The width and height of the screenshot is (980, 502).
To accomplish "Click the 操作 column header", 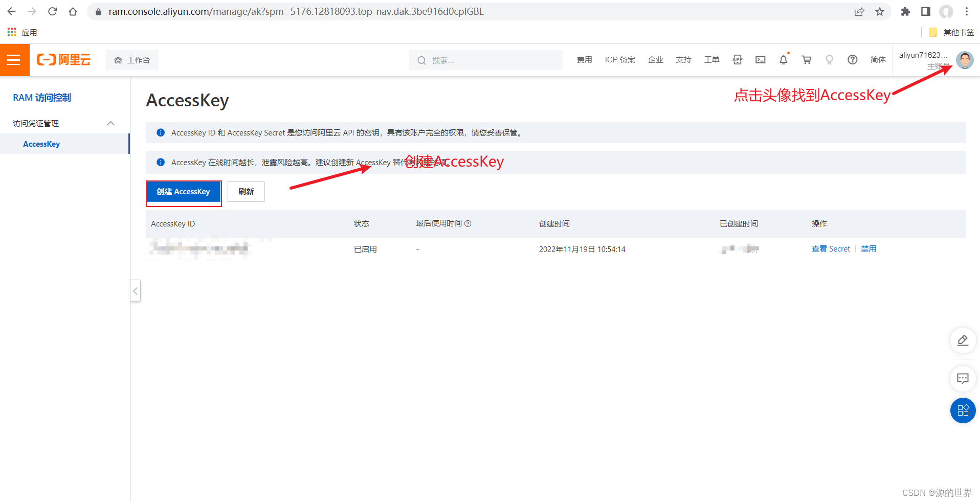I will pos(819,223).
